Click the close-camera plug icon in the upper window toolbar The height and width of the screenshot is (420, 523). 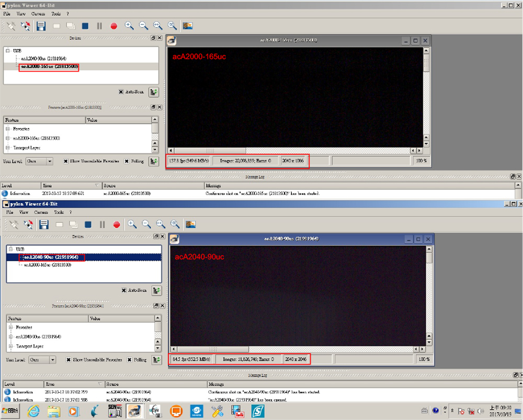[x=25, y=26]
